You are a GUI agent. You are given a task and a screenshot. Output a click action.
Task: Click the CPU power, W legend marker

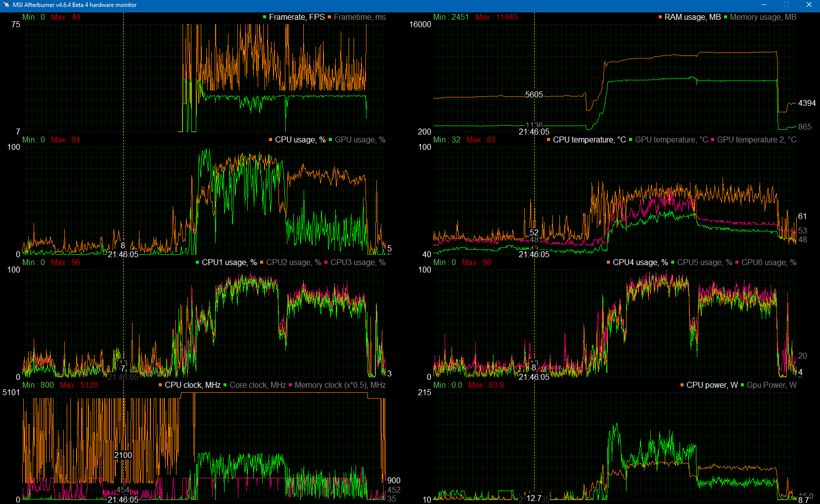click(683, 385)
